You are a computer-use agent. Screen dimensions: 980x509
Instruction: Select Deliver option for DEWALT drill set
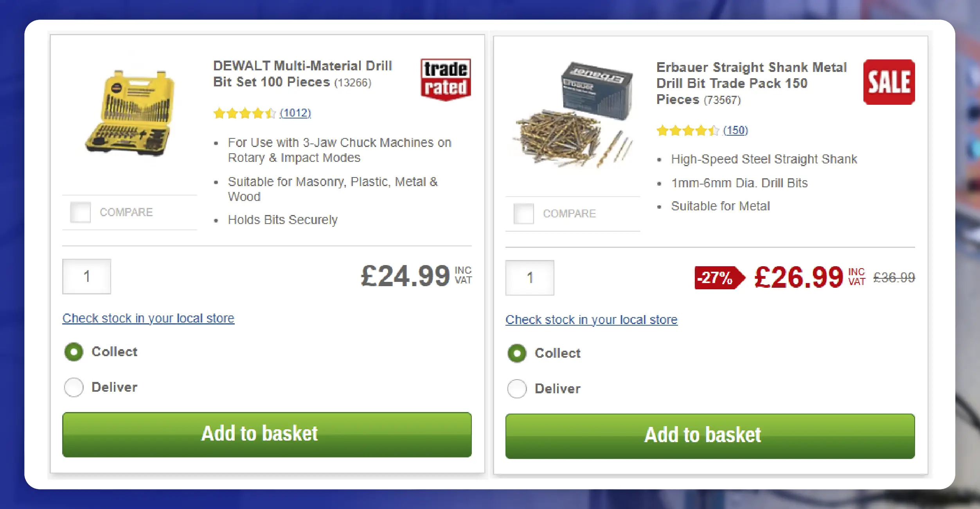(74, 387)
